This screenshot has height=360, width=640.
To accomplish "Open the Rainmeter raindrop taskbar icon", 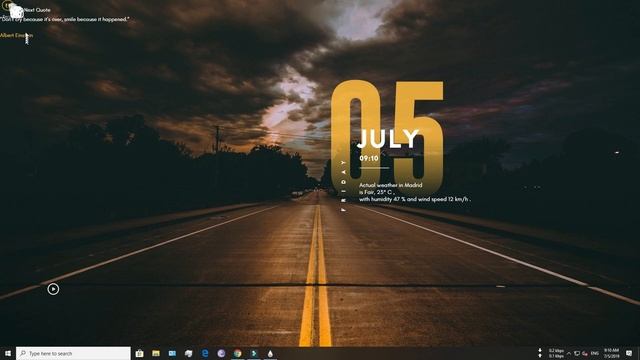I will click(x=270, y=353).
